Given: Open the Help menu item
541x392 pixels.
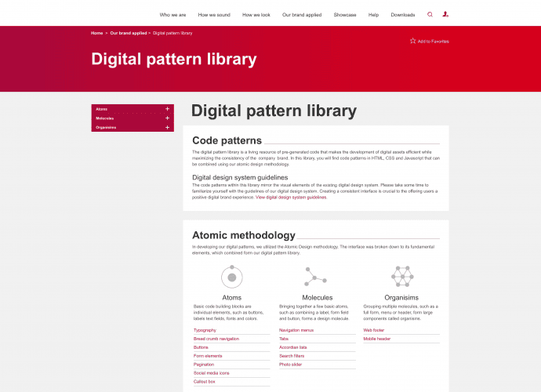Looking at the screenshot, I should [x=373, y=15].
